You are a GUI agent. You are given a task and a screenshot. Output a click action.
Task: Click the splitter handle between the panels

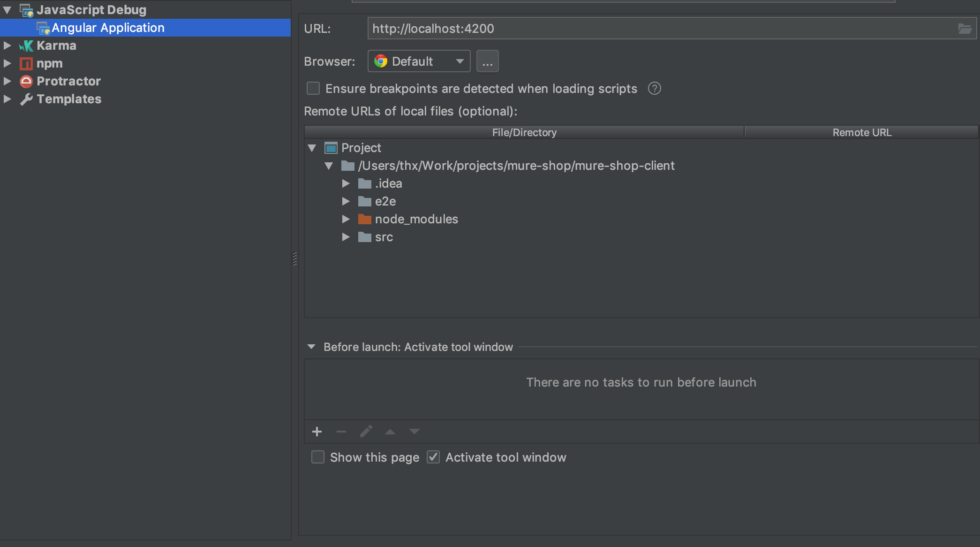(295, 258)
